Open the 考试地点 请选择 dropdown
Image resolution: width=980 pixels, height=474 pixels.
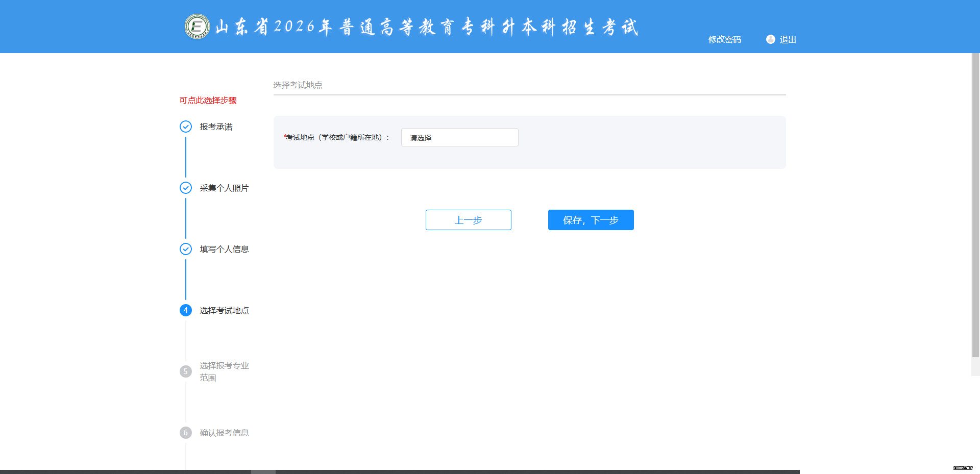pyautogui.click(x=459, y=137)
